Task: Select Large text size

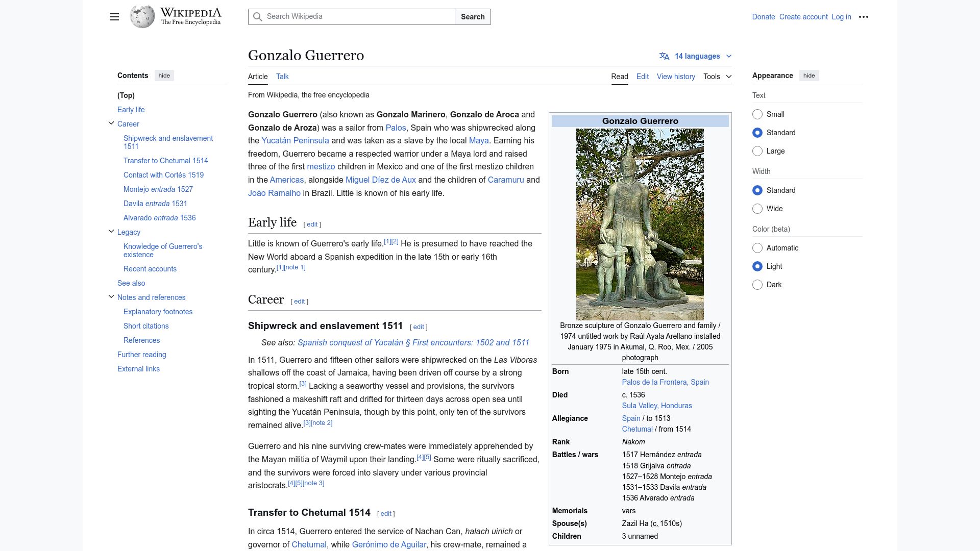Action: pyautogui.click(x=757, y=151)
